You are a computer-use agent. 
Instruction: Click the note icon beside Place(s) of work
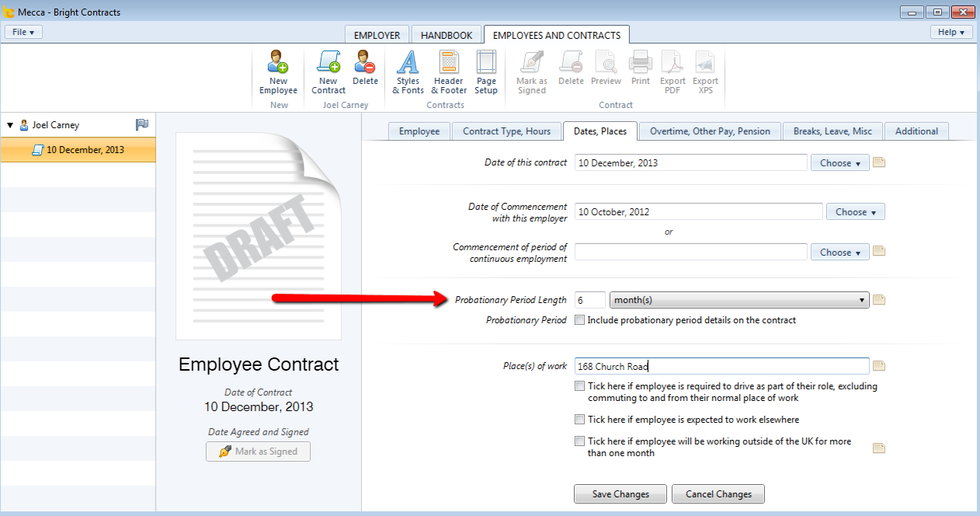pos(879,366)
